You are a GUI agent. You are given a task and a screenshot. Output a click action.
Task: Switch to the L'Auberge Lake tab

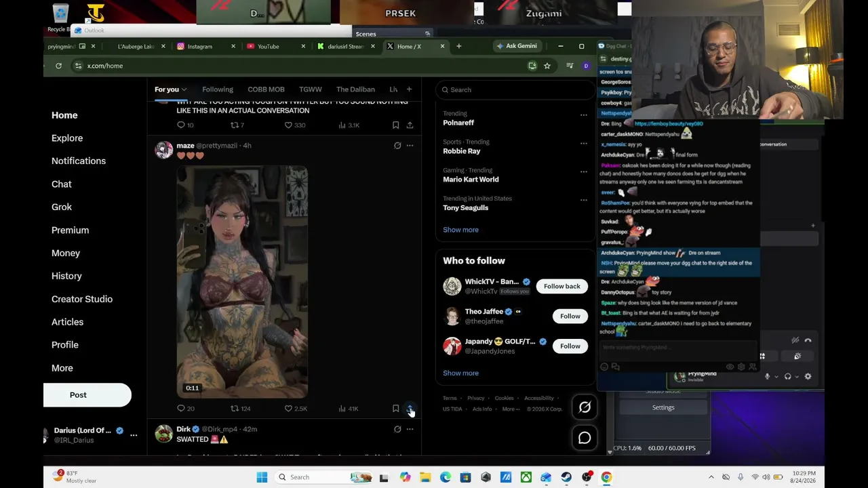pyautogui.click(x=136, y=46)
